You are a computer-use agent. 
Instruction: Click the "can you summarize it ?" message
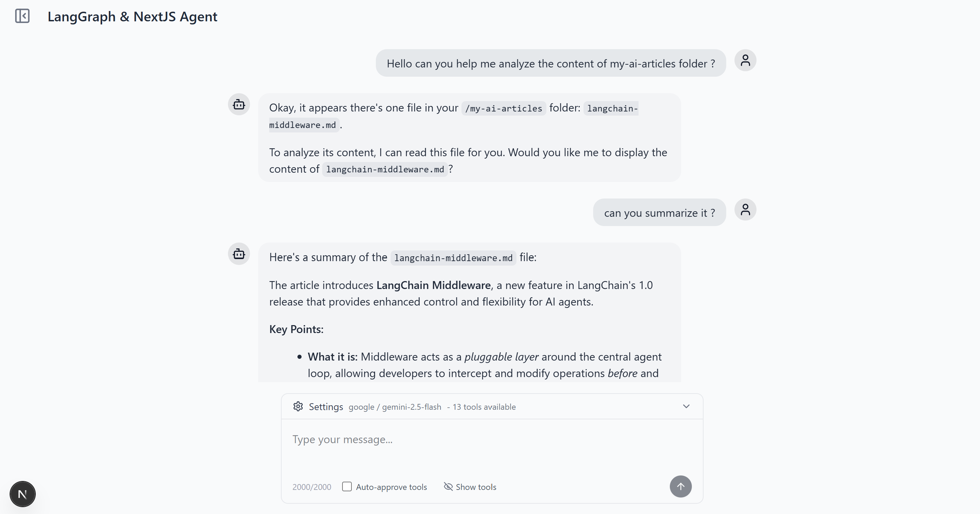click(x=659, y=213)
